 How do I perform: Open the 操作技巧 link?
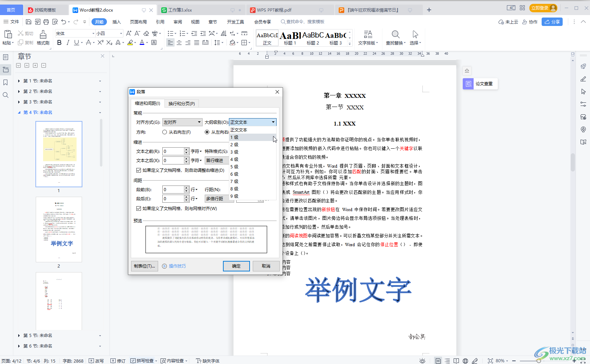[x=174, y=266]
